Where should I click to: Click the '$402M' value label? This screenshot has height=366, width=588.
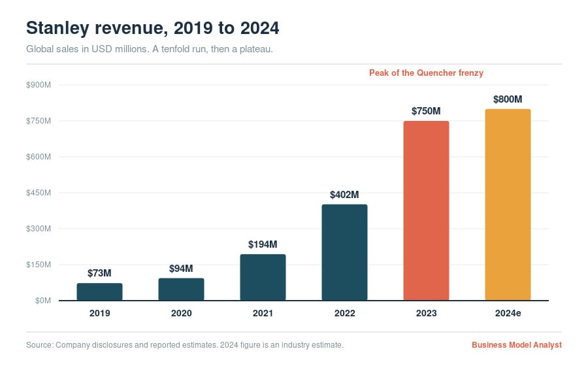tap(344, 195)
